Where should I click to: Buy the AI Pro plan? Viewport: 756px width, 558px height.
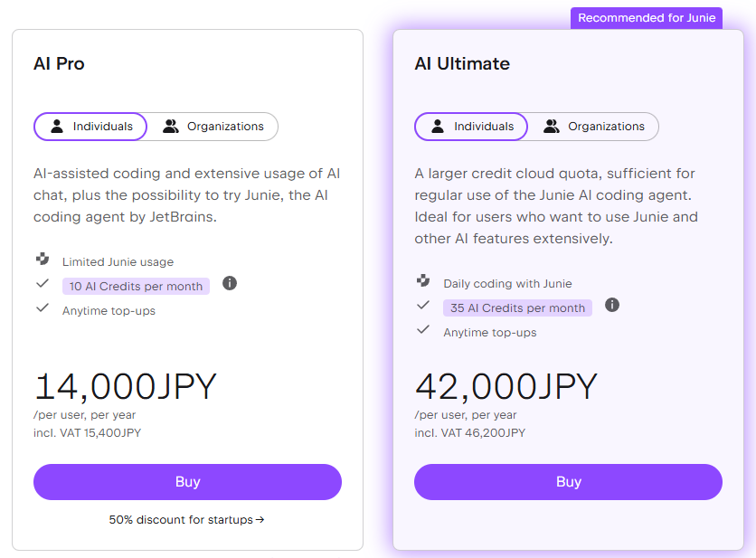187,482
